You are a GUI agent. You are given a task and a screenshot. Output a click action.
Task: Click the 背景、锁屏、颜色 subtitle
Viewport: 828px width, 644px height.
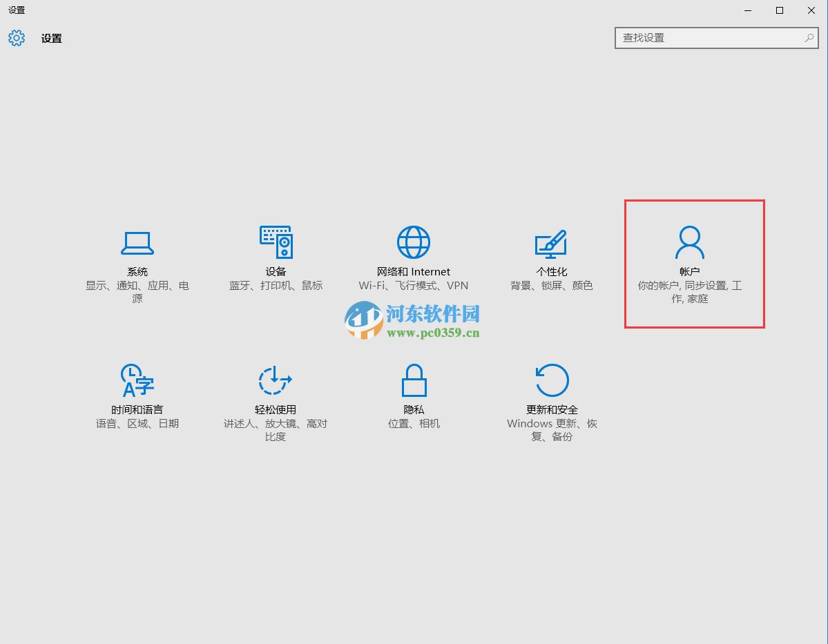pyautogui.click(x=551, y=285)
